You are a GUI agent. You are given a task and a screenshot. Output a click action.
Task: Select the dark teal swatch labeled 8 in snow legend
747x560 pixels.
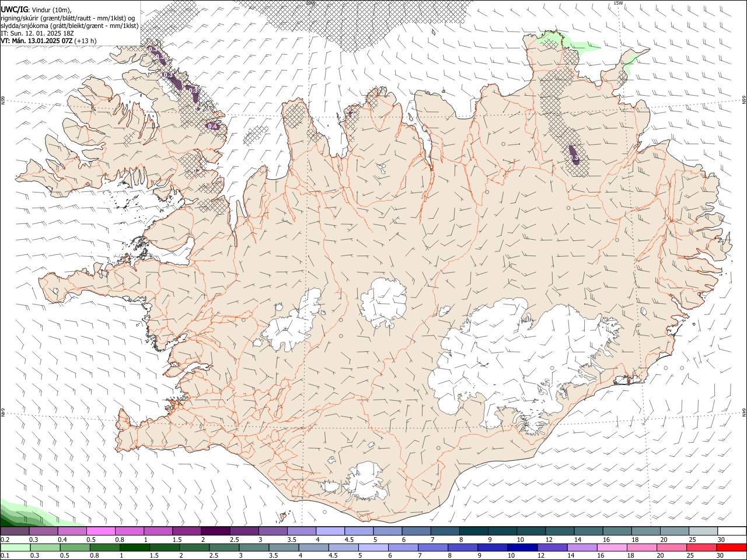pos(474,531)
